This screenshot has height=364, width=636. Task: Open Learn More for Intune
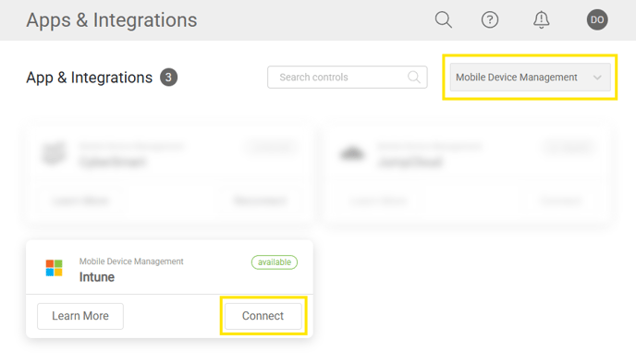click(x=80, y=316)
